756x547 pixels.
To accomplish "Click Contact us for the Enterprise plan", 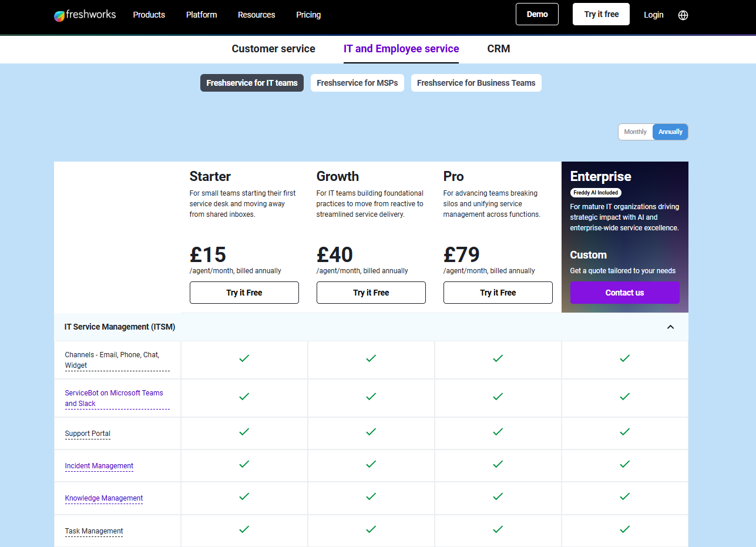I will (624, 293).
